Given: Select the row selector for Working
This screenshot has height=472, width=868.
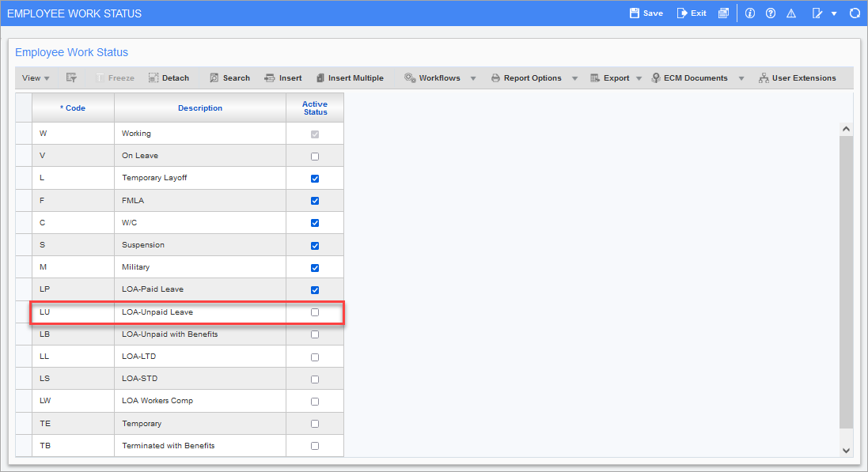Looking at the screenshot, I should pos(24,134).
